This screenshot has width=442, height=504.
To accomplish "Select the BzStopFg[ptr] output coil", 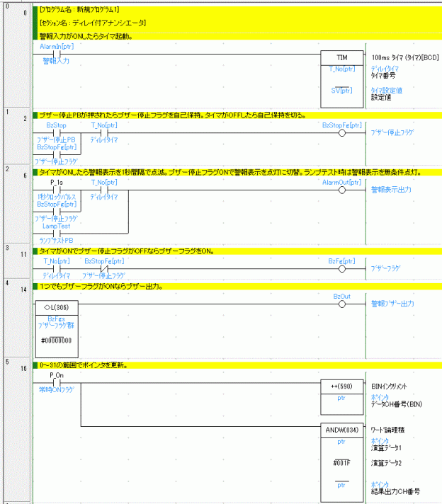I will [x=342, y=133].
